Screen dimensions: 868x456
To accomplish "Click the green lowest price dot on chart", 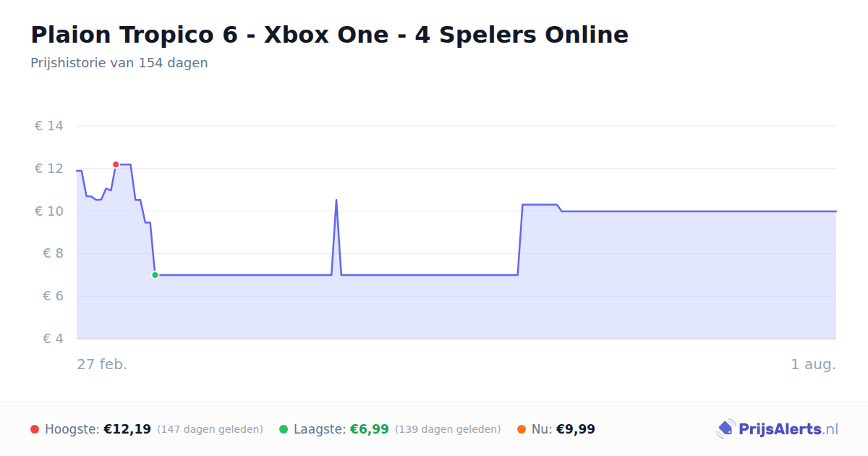I will [155, 275].
